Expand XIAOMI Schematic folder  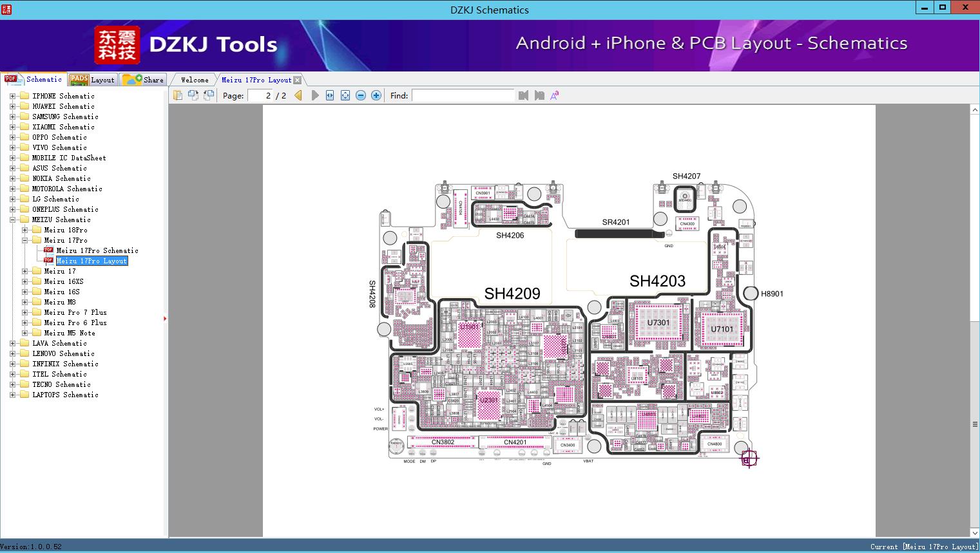click(x=12, y=127)
